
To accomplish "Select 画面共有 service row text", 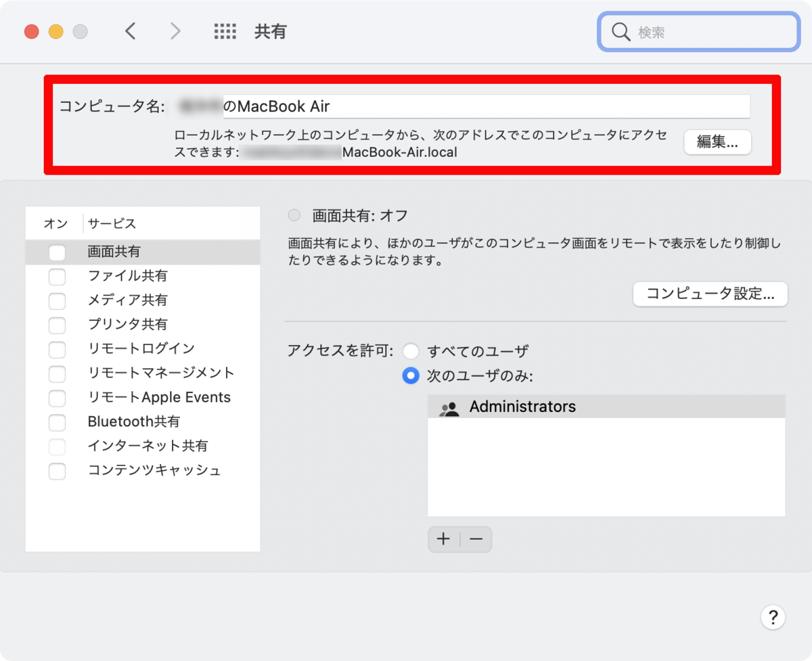I will pyautogui.click(x=114, y=252).
